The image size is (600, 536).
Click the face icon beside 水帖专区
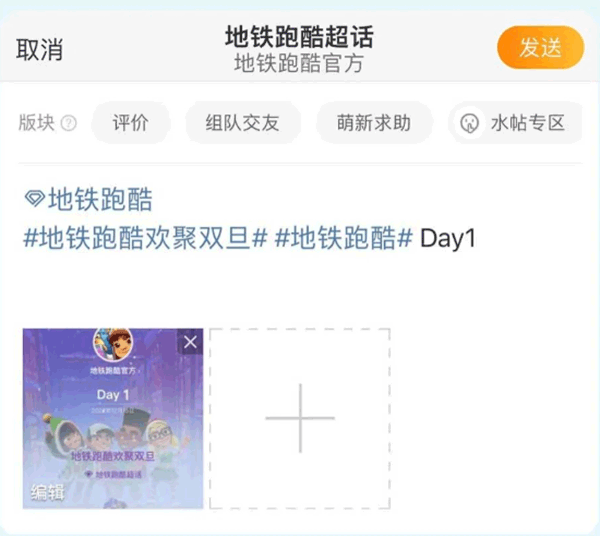point(469,123)
